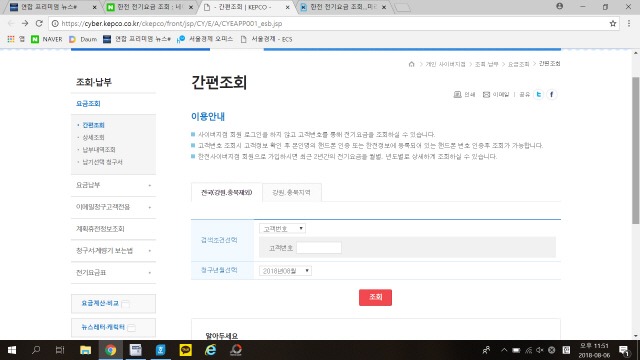Open the Daum bookmark
Viewport: 640px width, 360px height.
click(83, 39)
